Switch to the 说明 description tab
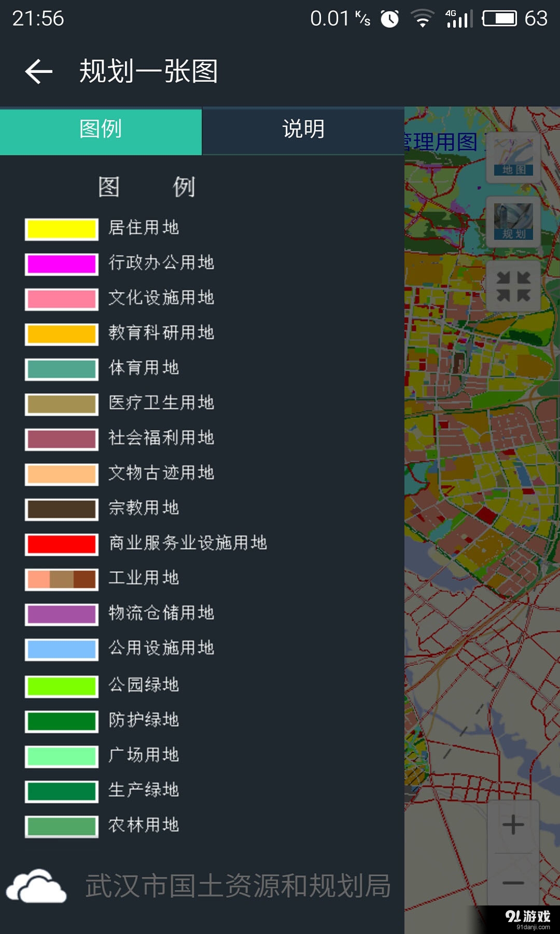 (x=303, y=129)
